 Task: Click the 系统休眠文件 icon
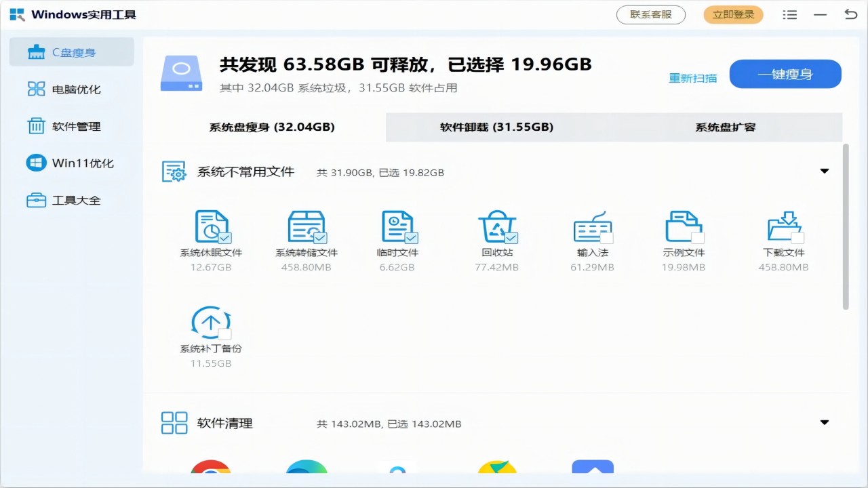(x=211, y=226)
